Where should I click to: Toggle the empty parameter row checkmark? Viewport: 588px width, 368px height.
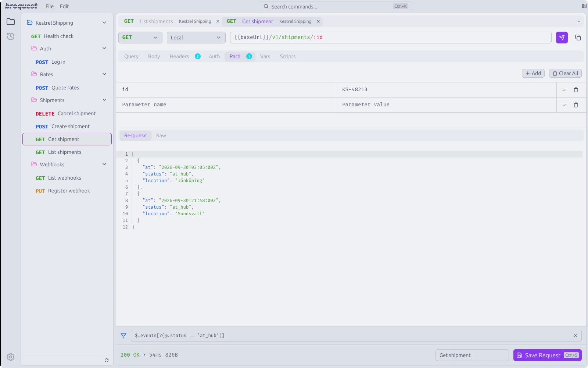(564, 105)
